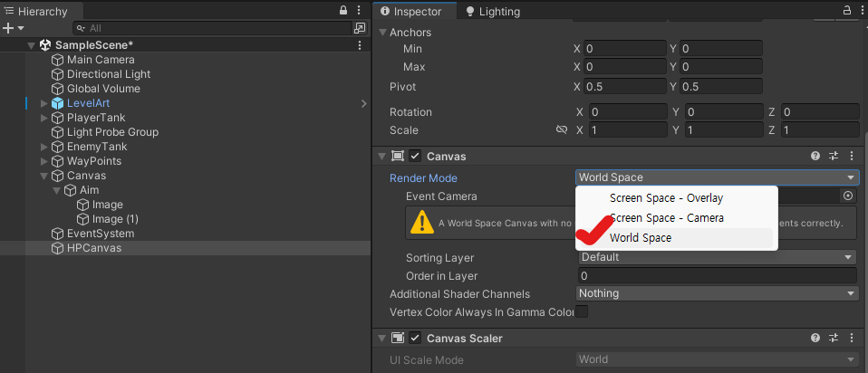Image resolution: width=868 pixels, height=373 pixels.
Task: Lock the Hierarchy panel
Action: coord(343,11)
